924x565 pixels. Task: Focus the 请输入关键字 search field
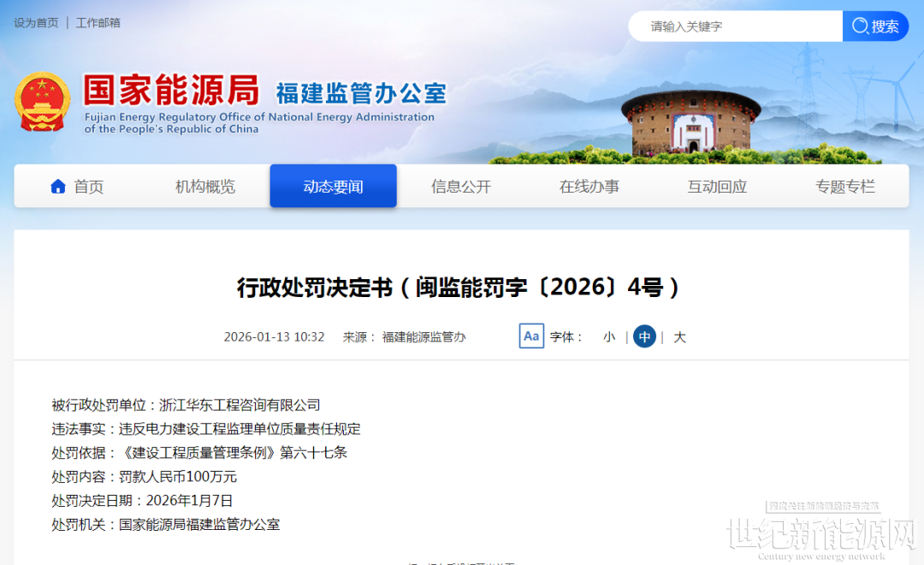pos(736,27)
